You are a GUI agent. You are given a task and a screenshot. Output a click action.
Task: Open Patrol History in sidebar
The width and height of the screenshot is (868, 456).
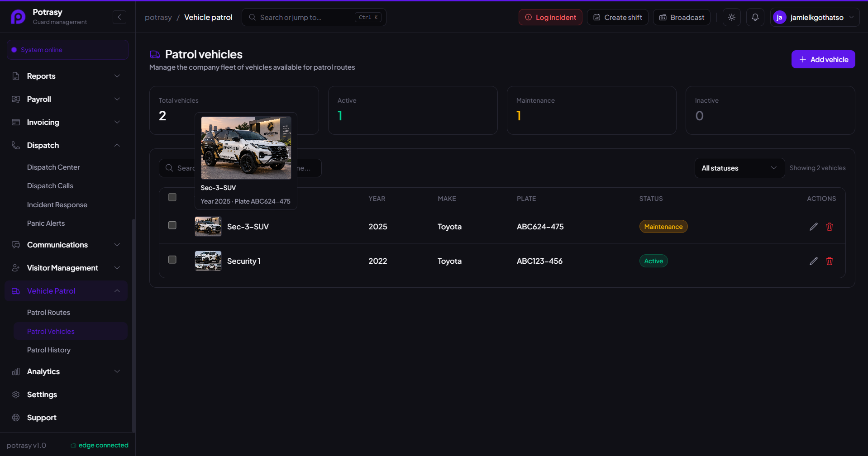49,350
